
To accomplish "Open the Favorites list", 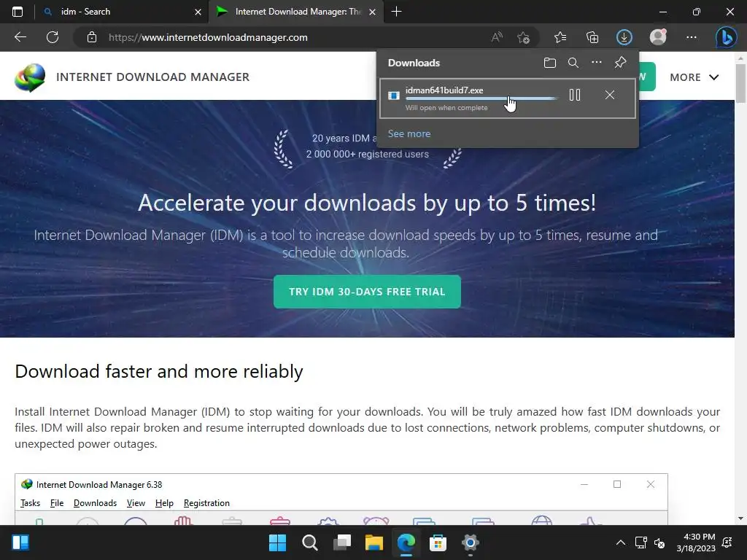I will tap(560, 37).
